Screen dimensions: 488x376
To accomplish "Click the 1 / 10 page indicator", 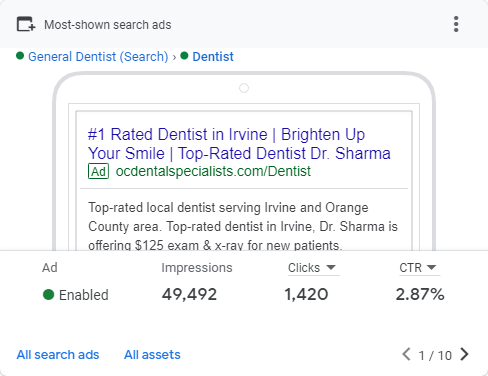I will coord(435,355).
